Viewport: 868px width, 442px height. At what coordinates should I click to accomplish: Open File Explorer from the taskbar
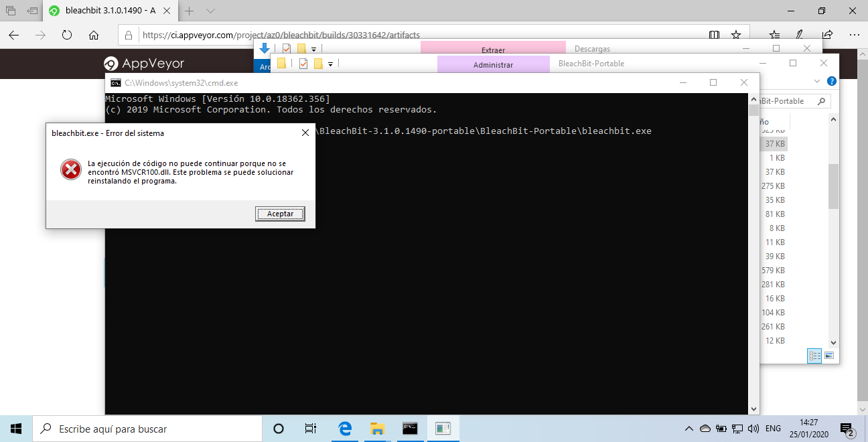(378, 429)
